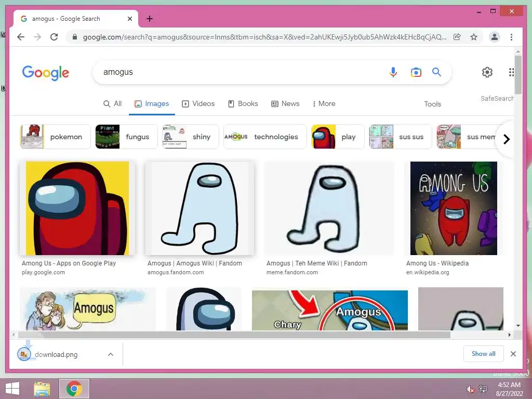Reload the Google search page
Screen dimensions: 532x399
[x=54, y=37]
